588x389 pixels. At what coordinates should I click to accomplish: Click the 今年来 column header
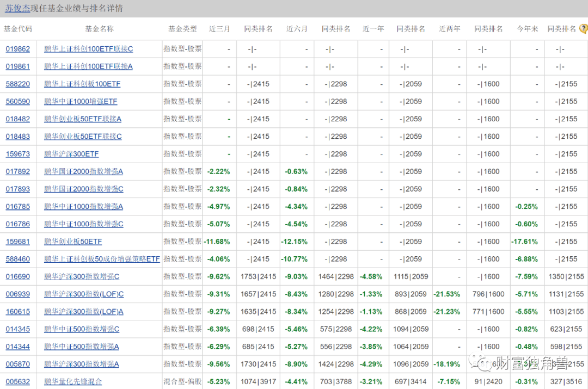coord(527,29)
